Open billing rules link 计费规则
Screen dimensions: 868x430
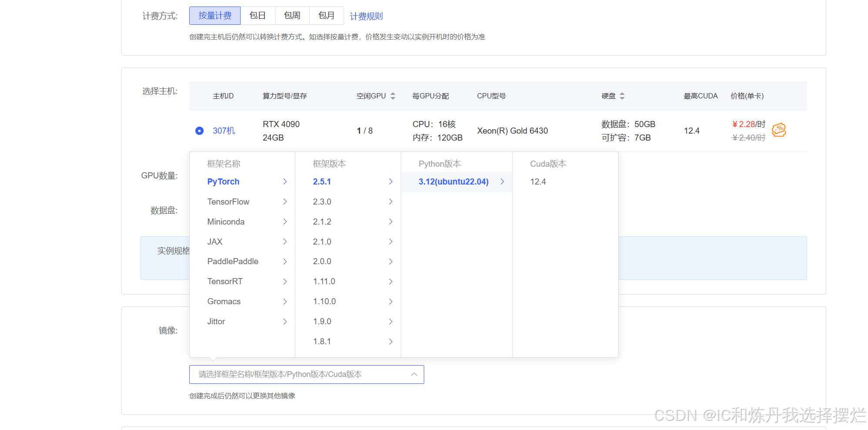pyautogui.click(x=366, y=17)
